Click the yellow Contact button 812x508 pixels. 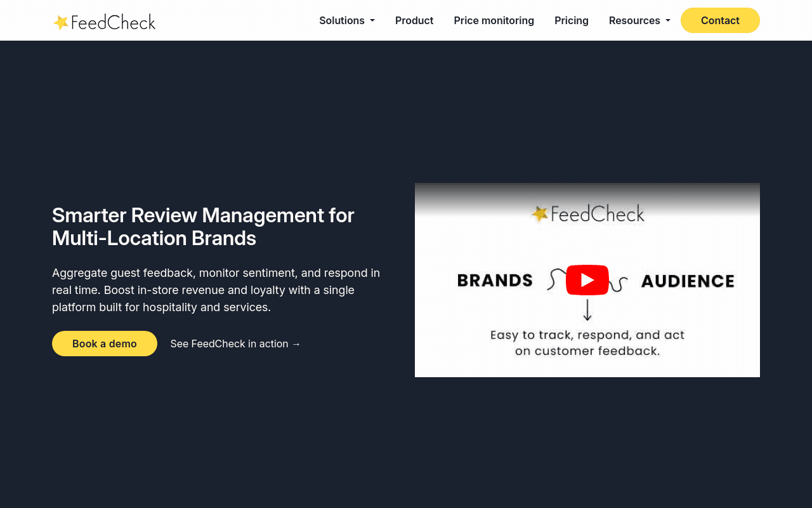[720, 20]
